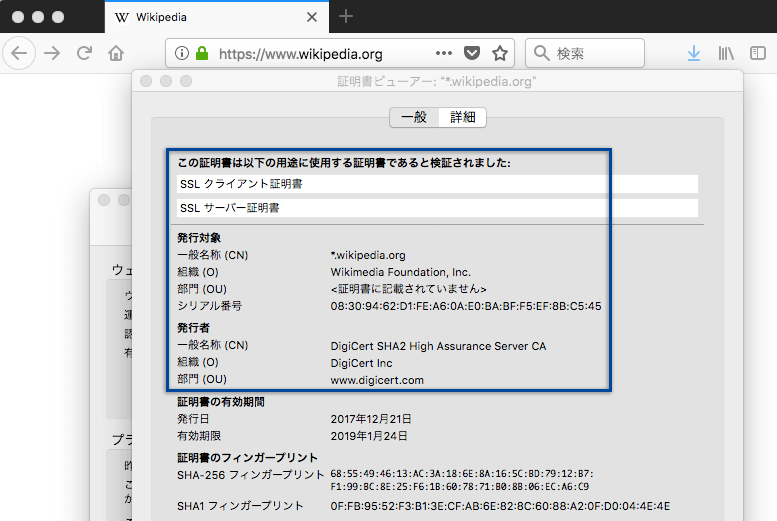Click the green padlock icon
777x521 pixels.
[x=202, y=53]
